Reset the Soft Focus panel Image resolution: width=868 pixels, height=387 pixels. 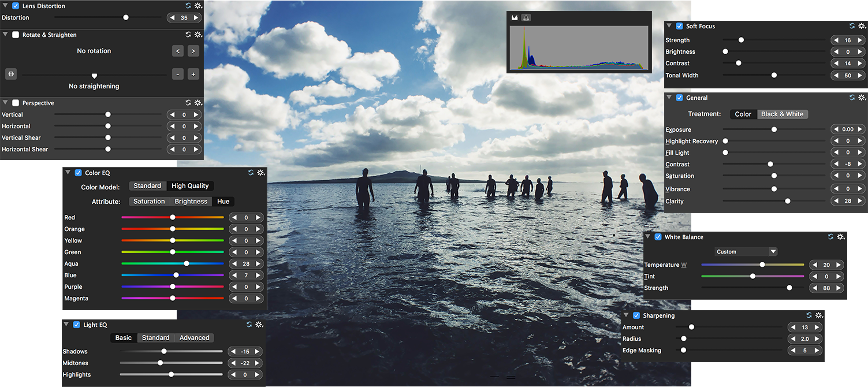[852, 26]
